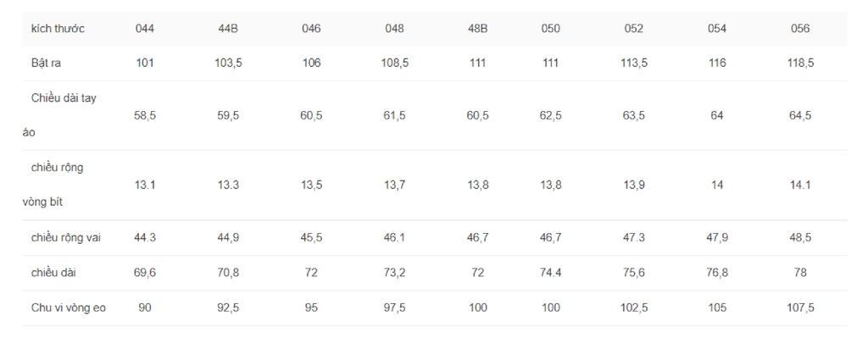Viewport: 868px width, 349px height.
Task: Select the 103,5 value under 44B
Action: (x=228, y=63)
